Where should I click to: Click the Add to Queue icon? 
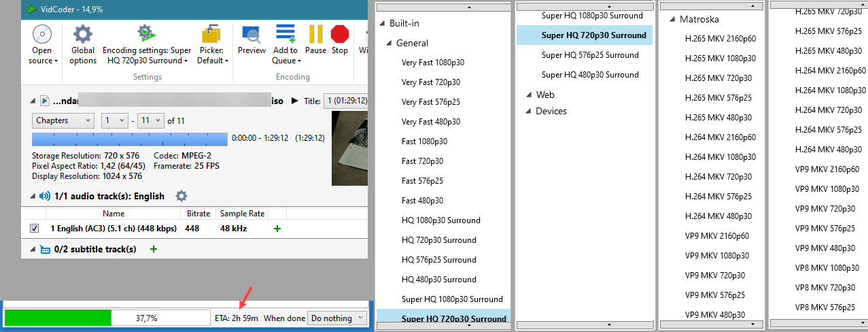(x=285, y=34)
